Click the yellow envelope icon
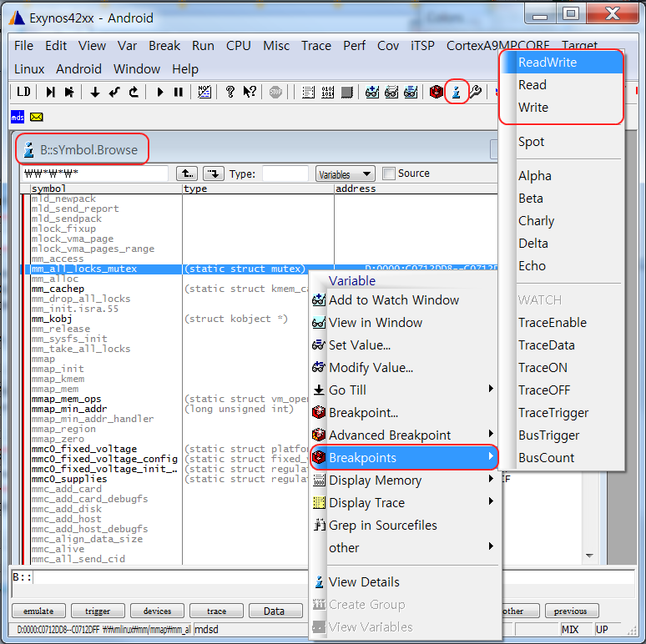The height and width of the screenshot is (644, 646). [x=36, y=117]
